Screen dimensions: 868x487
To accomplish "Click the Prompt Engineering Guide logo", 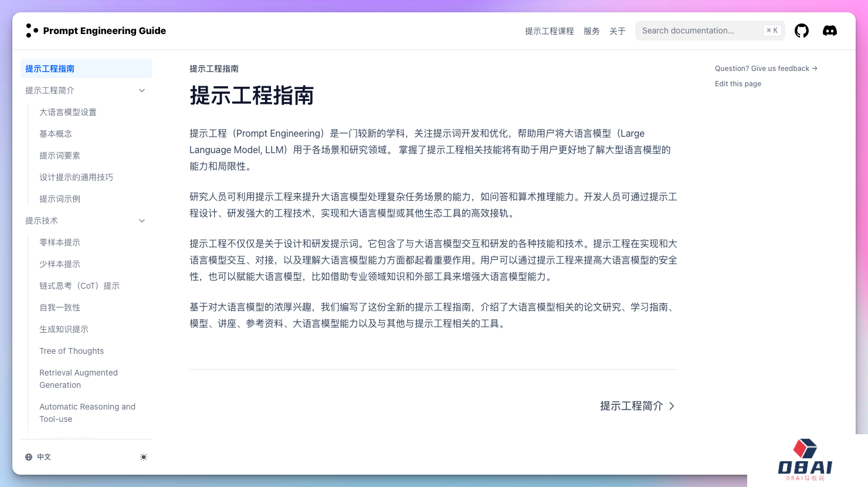I will (x=96, y=31).
